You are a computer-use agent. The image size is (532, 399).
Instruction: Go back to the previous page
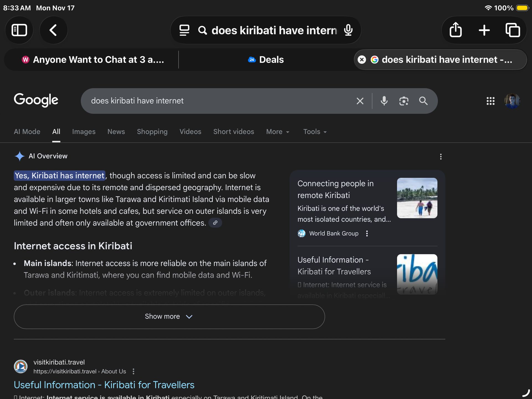[x=53, y=30]
